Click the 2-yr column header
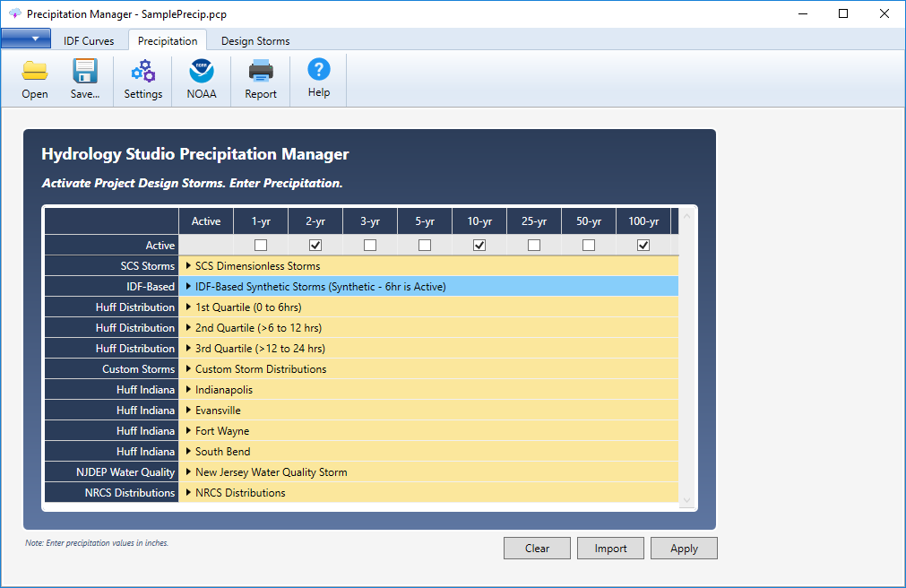The height and width of the screenshot is (588, 906). tap(315, 221)
